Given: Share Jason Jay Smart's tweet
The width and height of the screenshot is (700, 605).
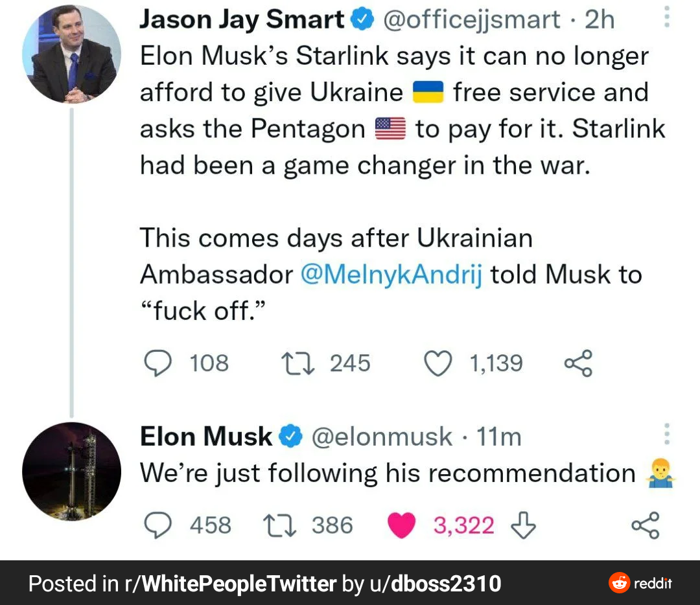Looking at the screenshot, I should (x=577, y=364).
